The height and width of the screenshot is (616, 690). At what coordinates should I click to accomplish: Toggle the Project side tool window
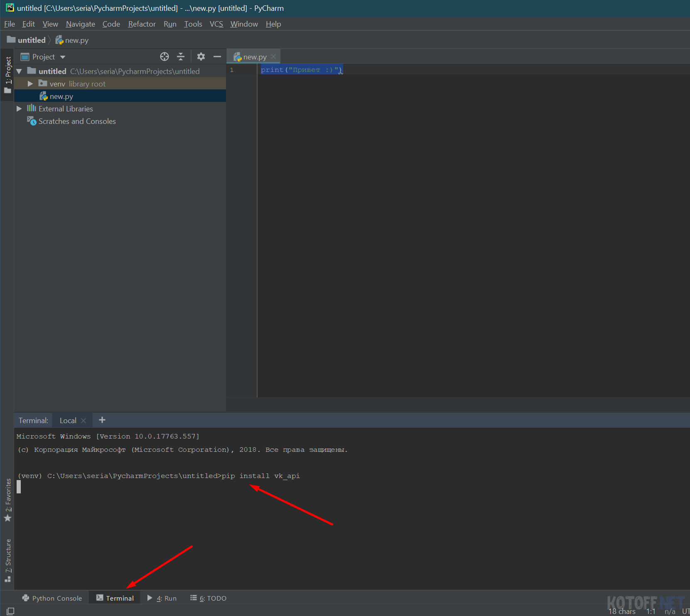tap(7, 74)
